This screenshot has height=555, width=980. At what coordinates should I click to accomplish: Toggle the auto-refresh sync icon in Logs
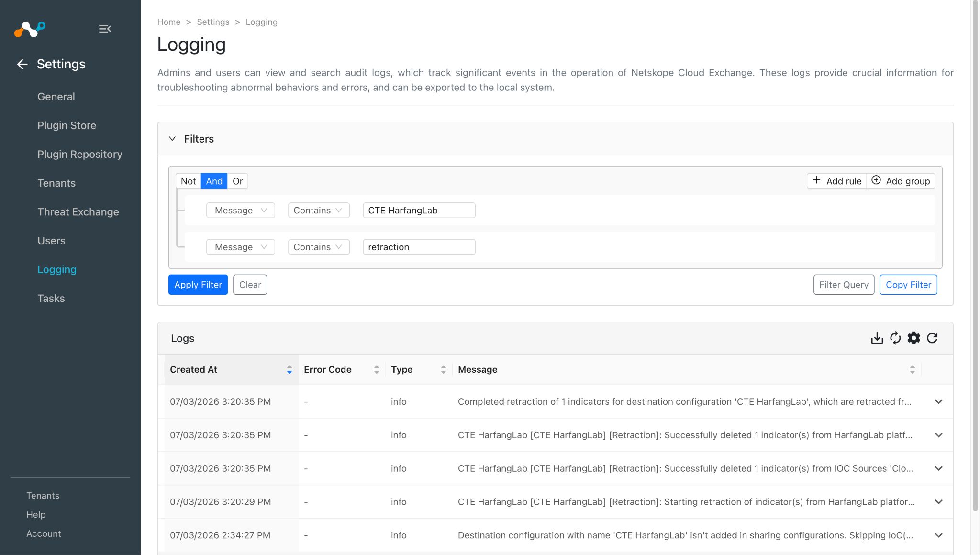895,338
